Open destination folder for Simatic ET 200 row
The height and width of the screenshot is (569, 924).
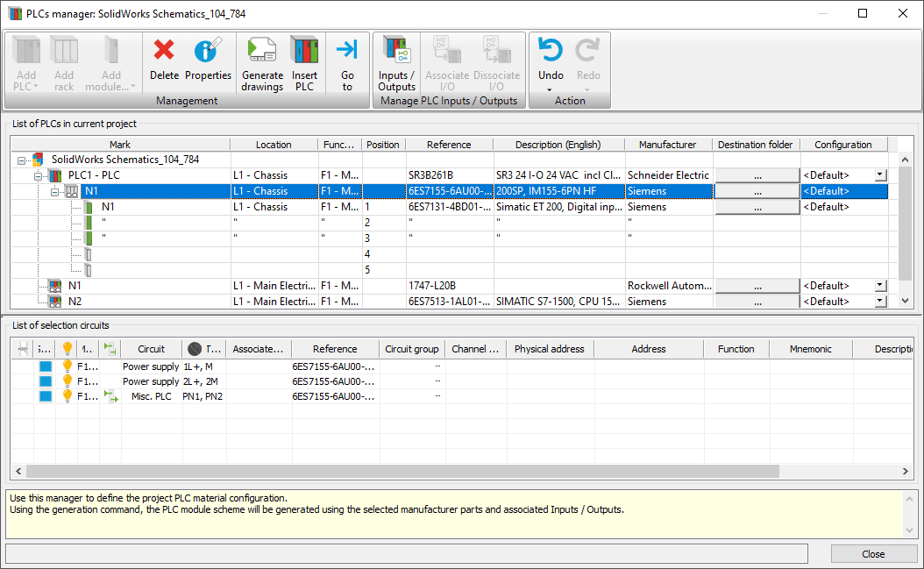click(757, 207)
